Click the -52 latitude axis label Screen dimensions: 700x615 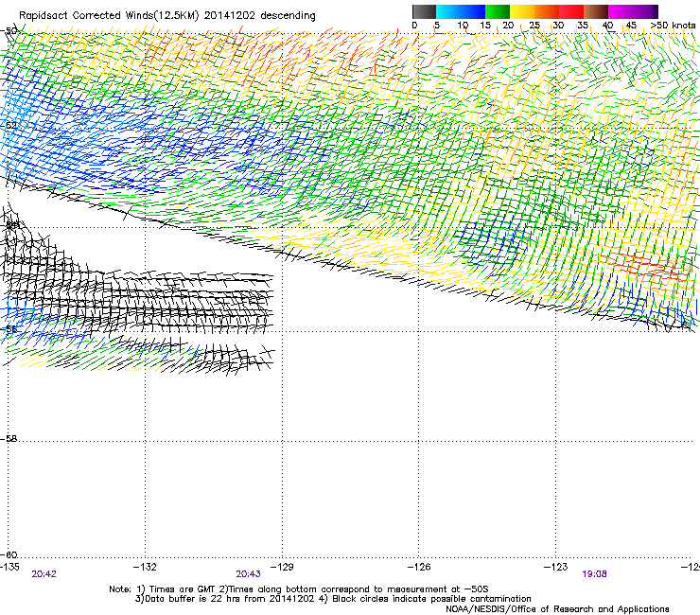pos(9,126)
